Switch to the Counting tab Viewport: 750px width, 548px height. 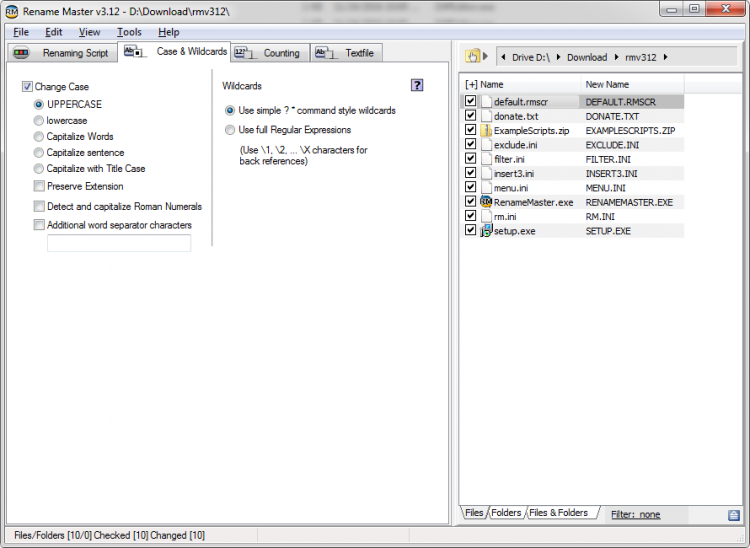tap(270, 53)
